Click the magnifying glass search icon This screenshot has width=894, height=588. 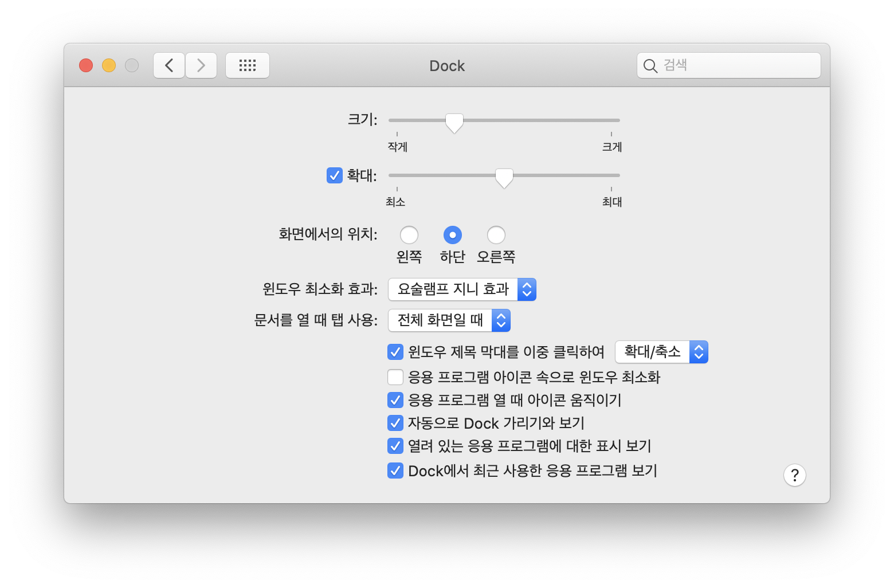[650, 66]
